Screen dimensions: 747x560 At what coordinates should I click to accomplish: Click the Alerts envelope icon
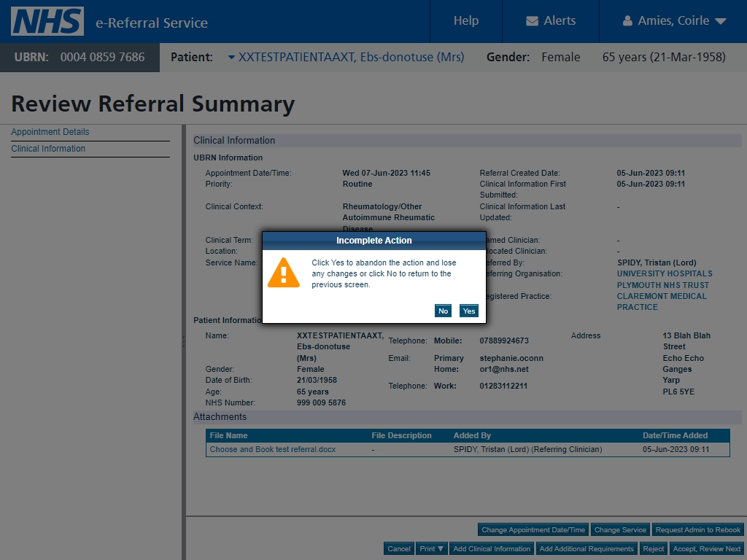(532, 21)
